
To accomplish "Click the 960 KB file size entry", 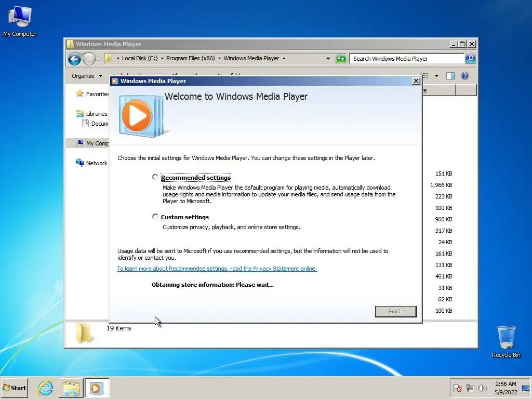I will (x=444, y=220).
